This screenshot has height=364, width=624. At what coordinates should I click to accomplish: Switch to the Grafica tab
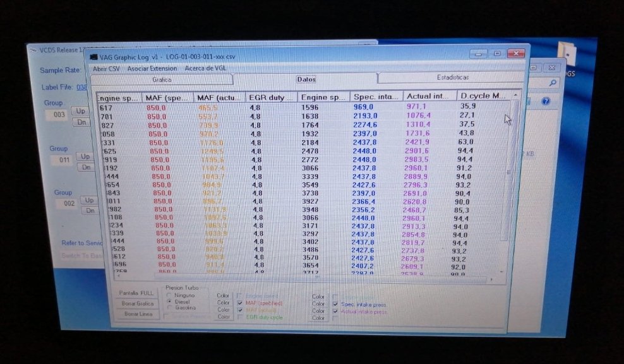162,80
